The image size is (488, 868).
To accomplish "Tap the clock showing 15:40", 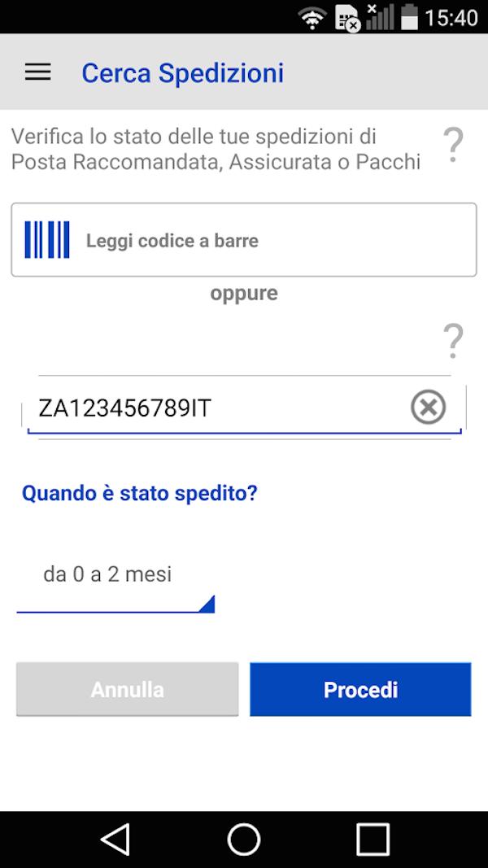I will [x=451, y=17].
